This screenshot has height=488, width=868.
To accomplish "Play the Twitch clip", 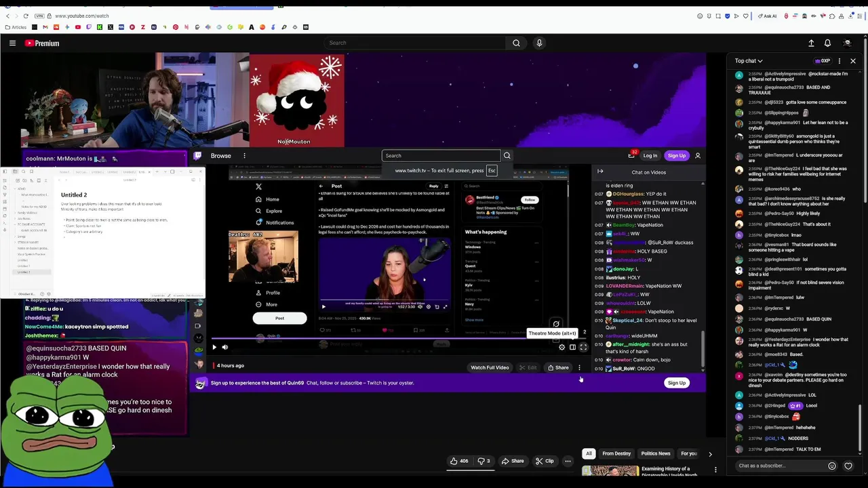I will [214, 347].
